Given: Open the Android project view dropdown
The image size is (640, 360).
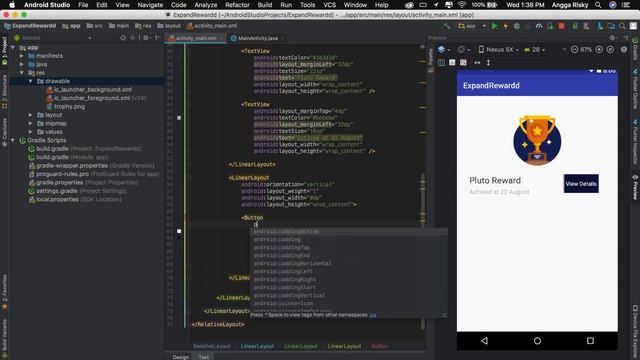Looking at the screenshot, I should [x=52, y=38].
